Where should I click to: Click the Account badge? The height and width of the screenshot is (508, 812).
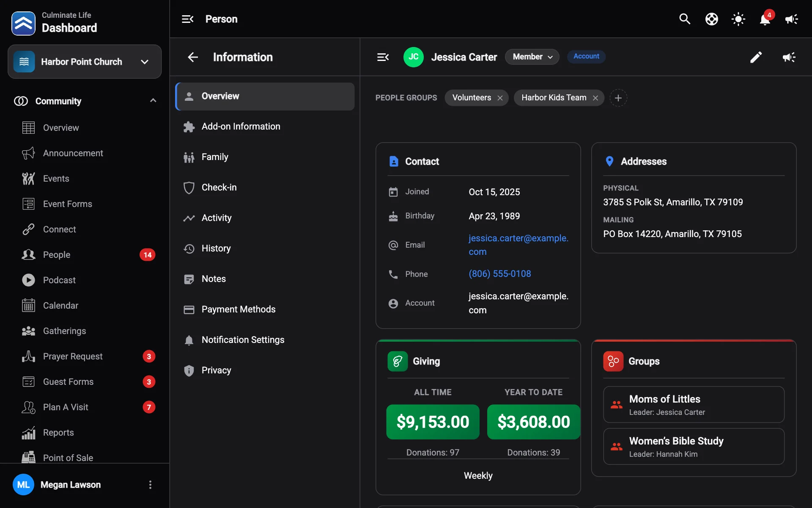tap(586, 56)
